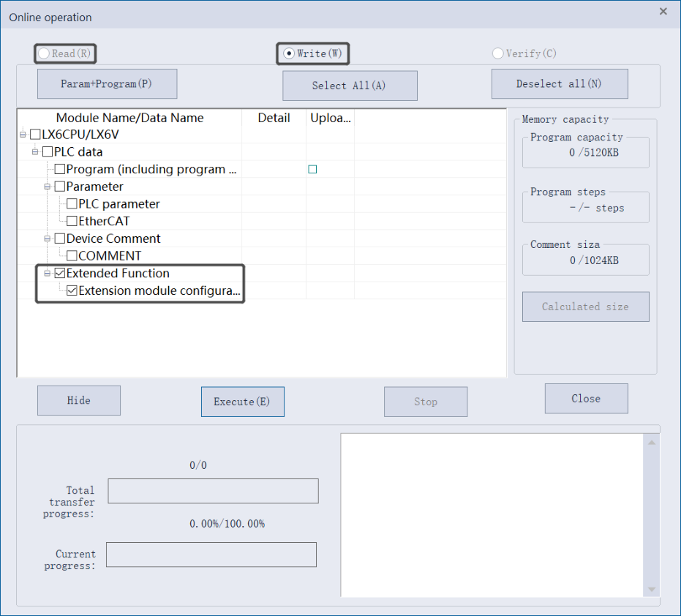Start transfer with Execute(E) button
This screenshot has height=616, width=681.
pyautogui.click(x=242, y=402)
